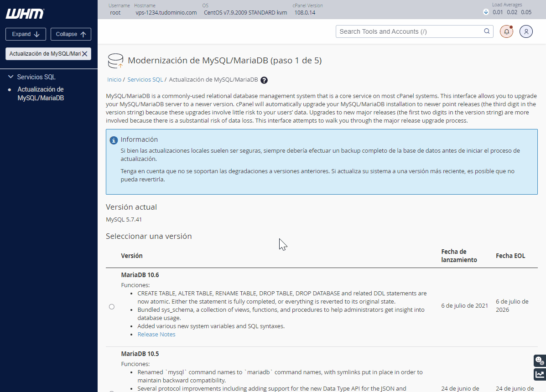Click the "Seleccionar una versión" heading
Viewport: 546px width, 392px height.
(x=149, y=236)
